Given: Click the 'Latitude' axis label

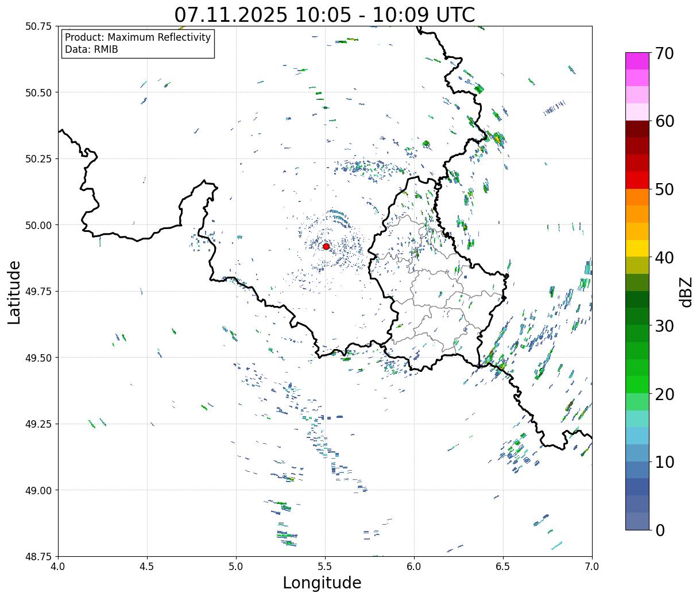Looking at the screenshot, I should pos(14,292).
